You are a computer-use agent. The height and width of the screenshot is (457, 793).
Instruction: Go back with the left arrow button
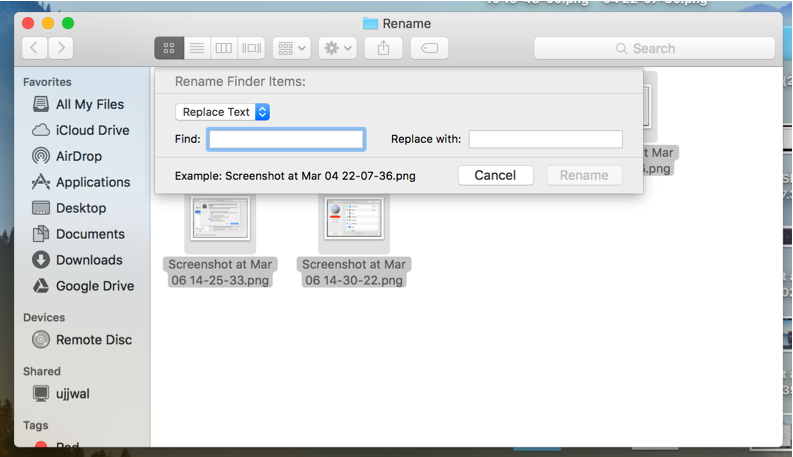point(35,48)
